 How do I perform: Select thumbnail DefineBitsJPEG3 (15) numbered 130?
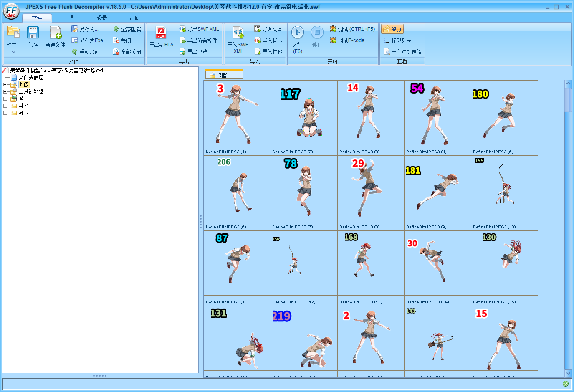(x=504, y=268)
